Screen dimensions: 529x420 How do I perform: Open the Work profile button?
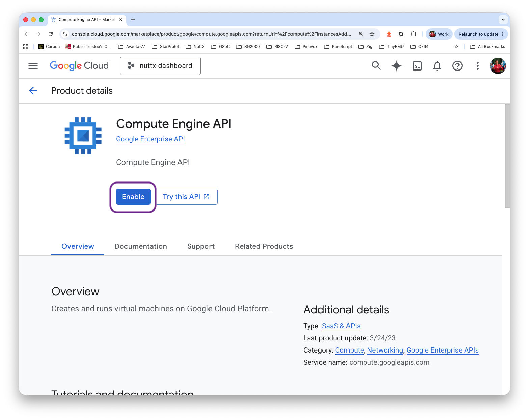coord(439,34)
